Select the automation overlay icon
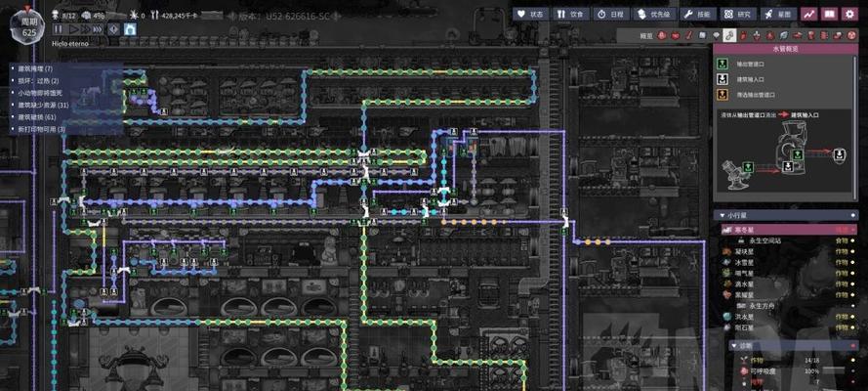Image resolution: width=868 pixels, height=391 pixels. coord(825,35)
